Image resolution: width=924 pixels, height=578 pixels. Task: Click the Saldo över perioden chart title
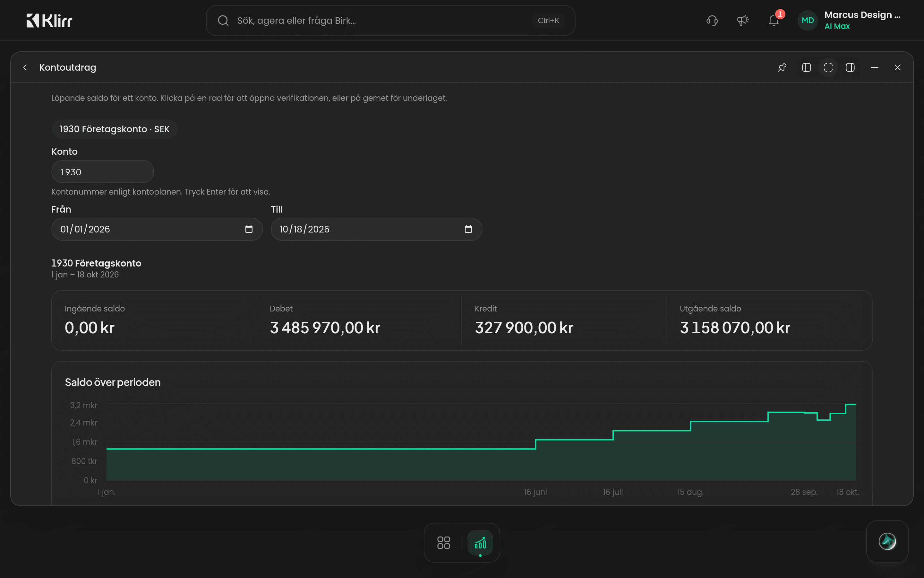[x=113, y=382]
